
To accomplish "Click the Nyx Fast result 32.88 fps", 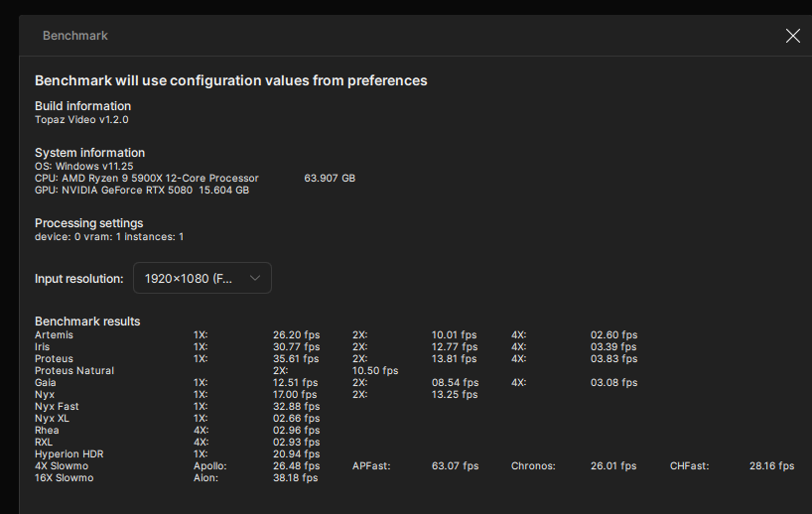I will (x=296, y=407).
